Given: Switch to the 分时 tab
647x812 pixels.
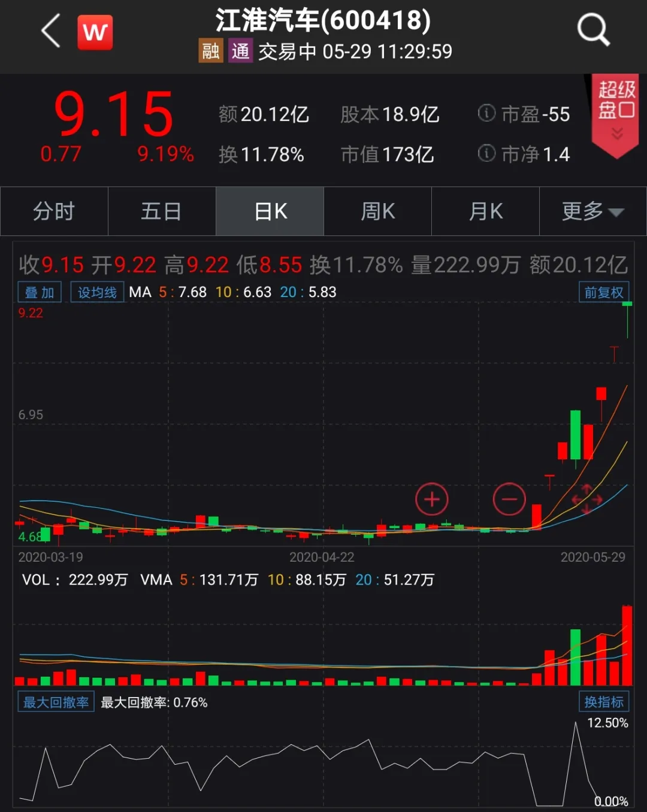Looking at the screenshot, I should [54, 211].
